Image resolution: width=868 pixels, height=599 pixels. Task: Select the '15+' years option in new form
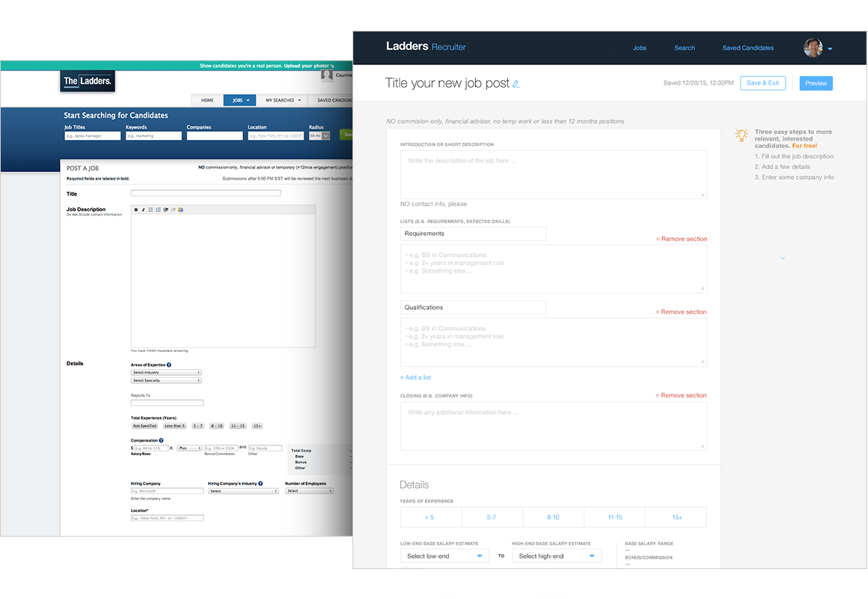[676, 517]
